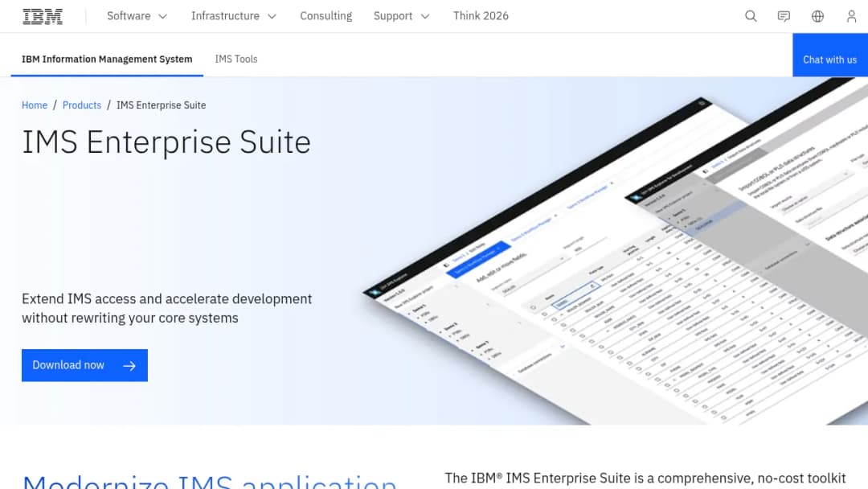868x489 pixels.
Task: Expand the Infrastructure menu
Action: (234, 16)
